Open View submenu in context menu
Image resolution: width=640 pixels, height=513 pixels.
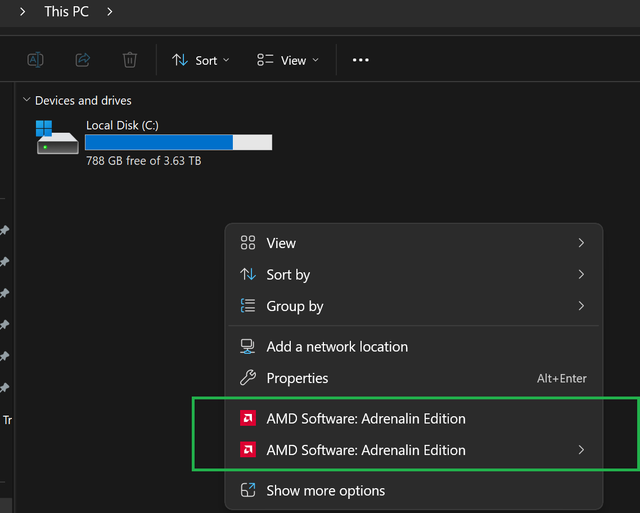tap(413, 243)
